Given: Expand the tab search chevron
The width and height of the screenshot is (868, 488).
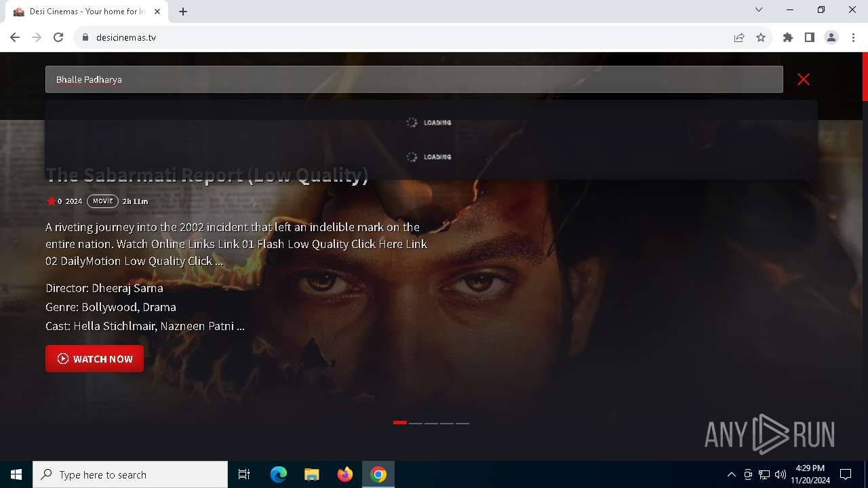Looking at the screenshot, I should point(759,9).
